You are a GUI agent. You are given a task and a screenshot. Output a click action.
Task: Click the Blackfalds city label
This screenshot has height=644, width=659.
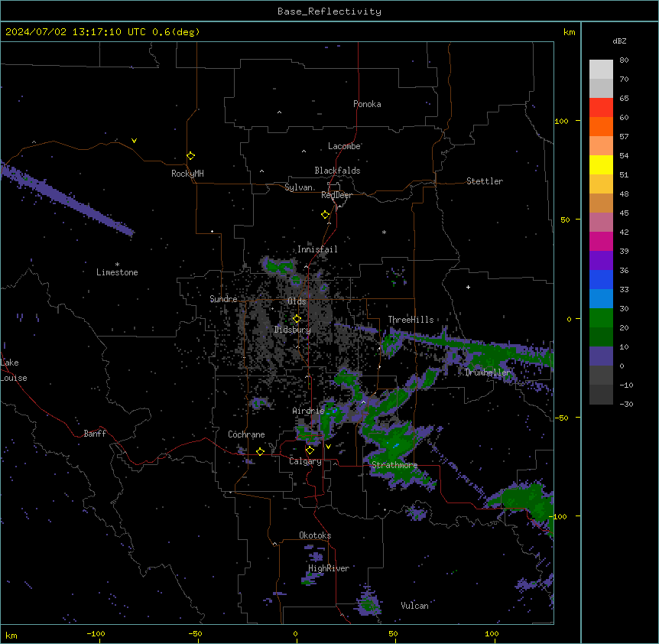point(337,171)
